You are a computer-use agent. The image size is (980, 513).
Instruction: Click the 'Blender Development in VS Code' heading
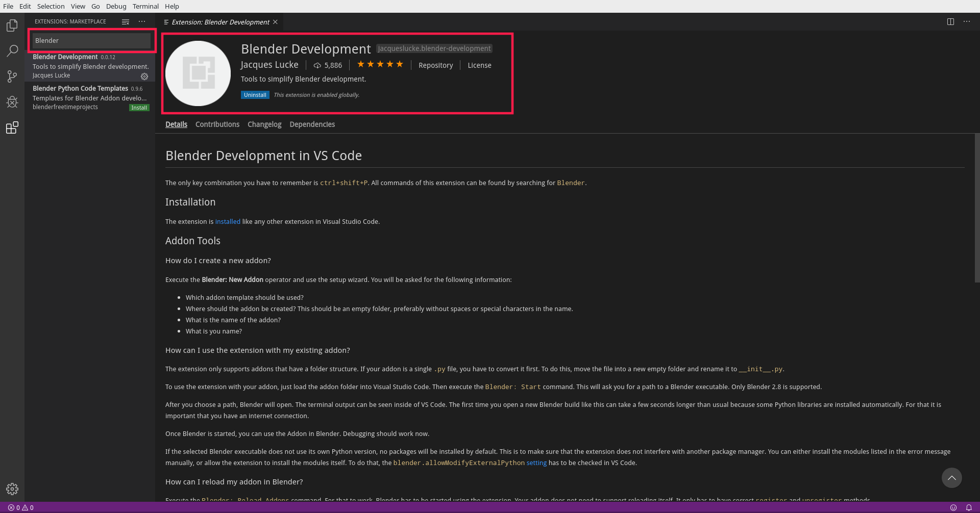(263, 156)
